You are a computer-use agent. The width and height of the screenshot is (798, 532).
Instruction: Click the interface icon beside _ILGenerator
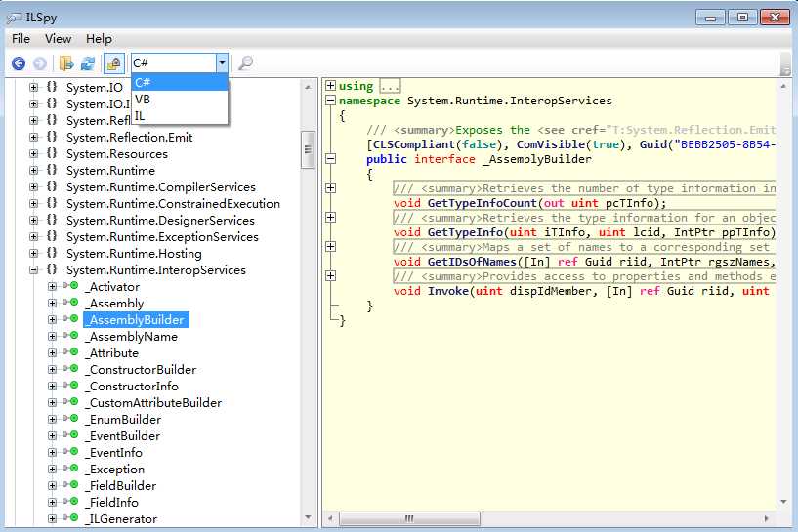coord(70,518)
